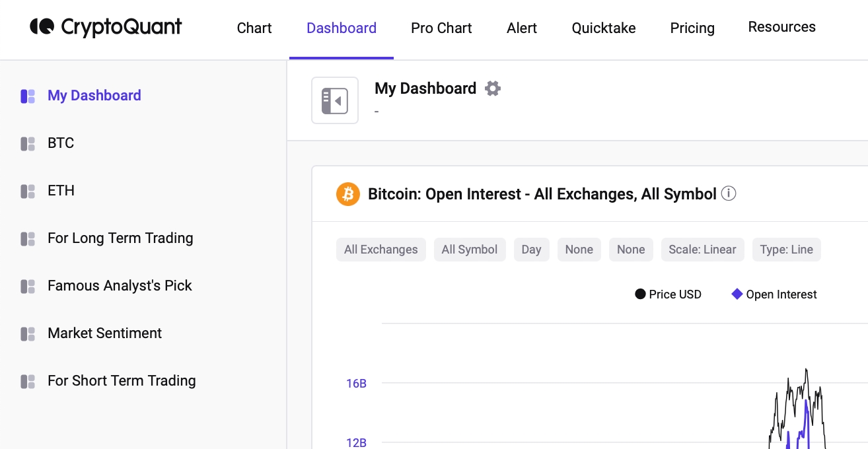Toggle Price USD legend series

(x=668, y=294)
